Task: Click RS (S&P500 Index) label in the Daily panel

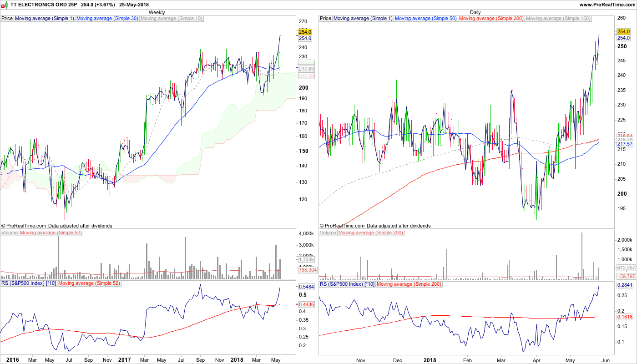Action: point(347,284)
